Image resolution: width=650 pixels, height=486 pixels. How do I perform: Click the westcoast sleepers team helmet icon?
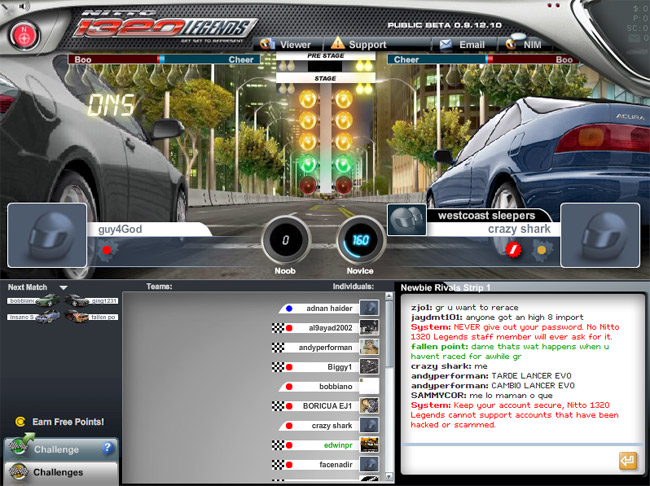pyautogui.click(x=404, y=220)
